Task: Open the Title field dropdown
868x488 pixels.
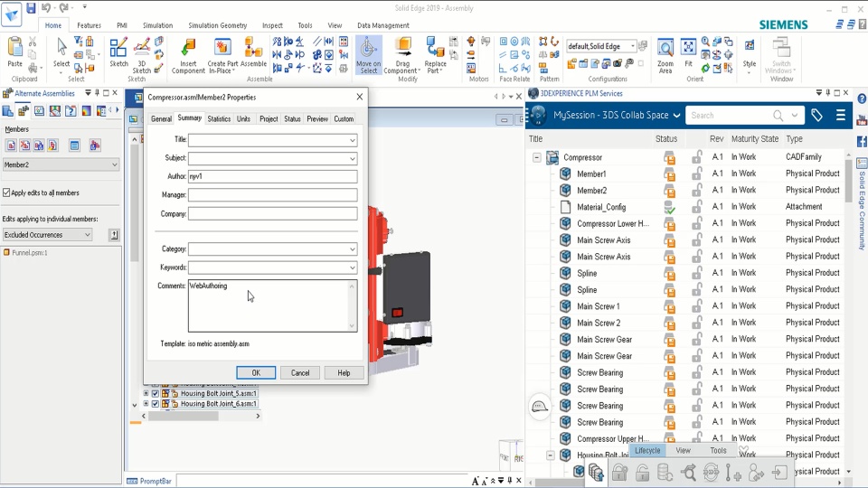Action: (352, 140)
